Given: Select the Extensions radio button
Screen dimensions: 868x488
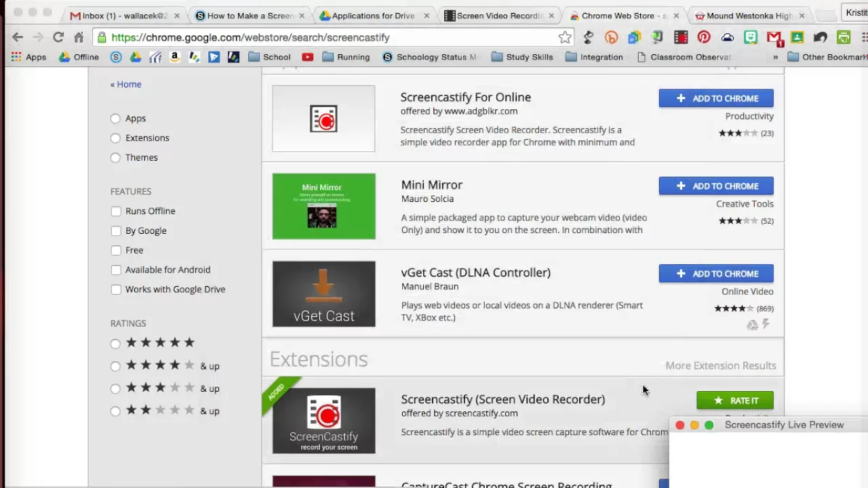Looking at the screenshot, I should click(115, 138).
